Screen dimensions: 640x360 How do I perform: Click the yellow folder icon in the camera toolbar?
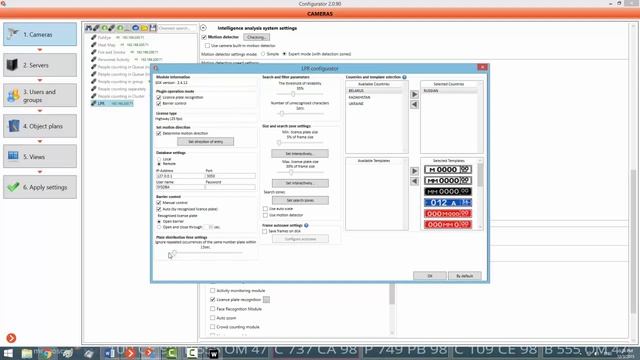pyautogui.click(x=144, y=28)
